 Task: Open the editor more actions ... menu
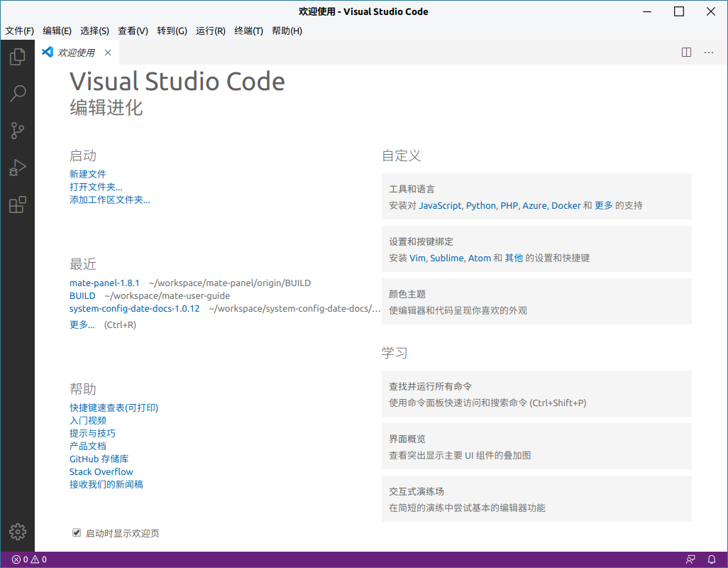coord(708,52)
